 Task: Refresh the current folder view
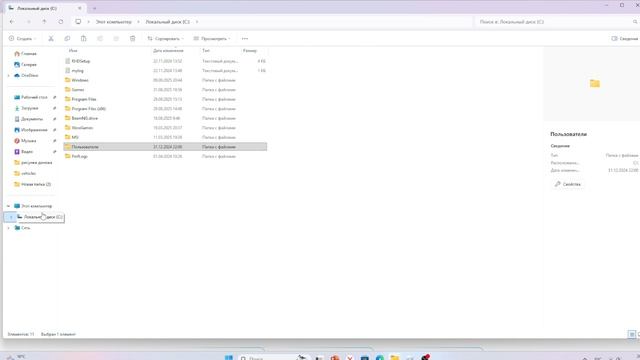61,22
